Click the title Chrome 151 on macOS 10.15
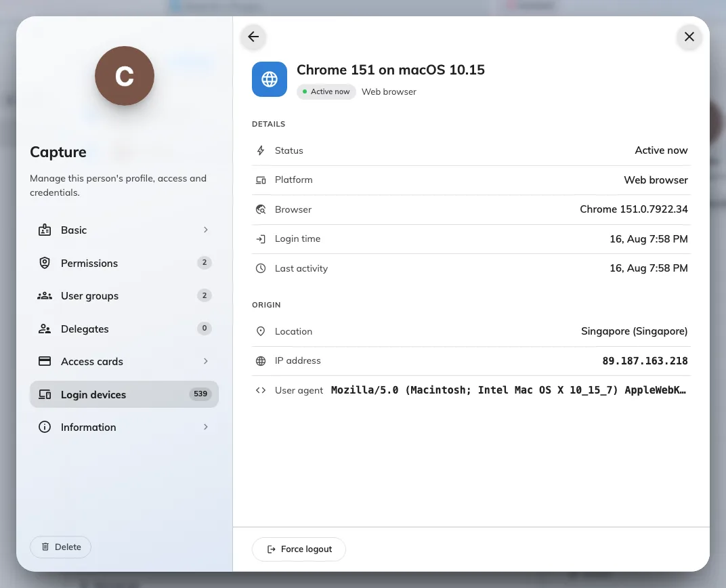 (x=390, y=70)
